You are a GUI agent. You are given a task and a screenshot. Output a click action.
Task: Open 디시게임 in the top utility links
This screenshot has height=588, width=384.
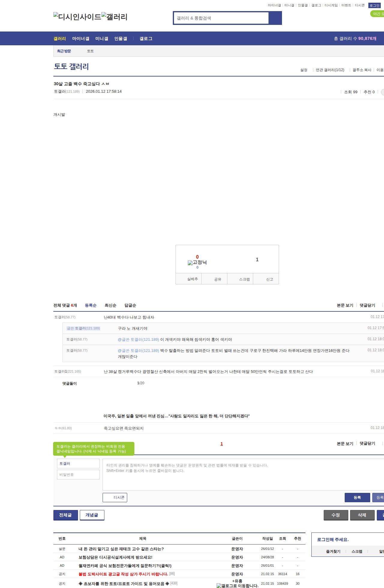click(x=331, y=5)
